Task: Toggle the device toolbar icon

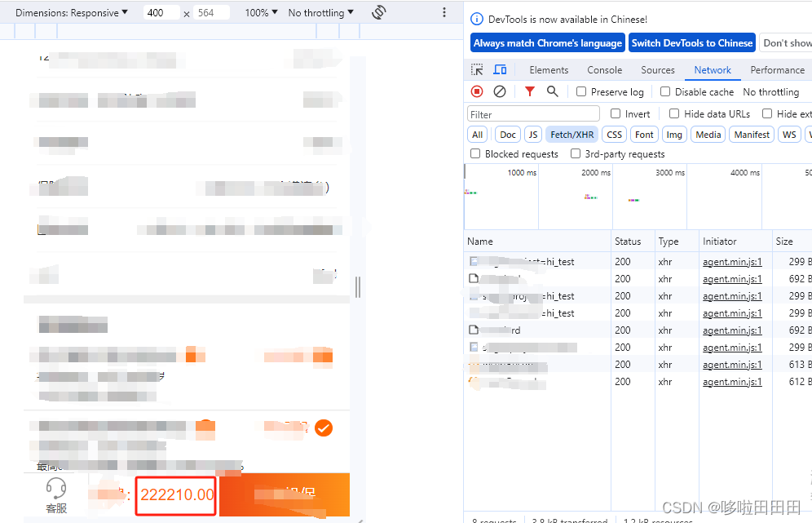Action: coord(500,69)
